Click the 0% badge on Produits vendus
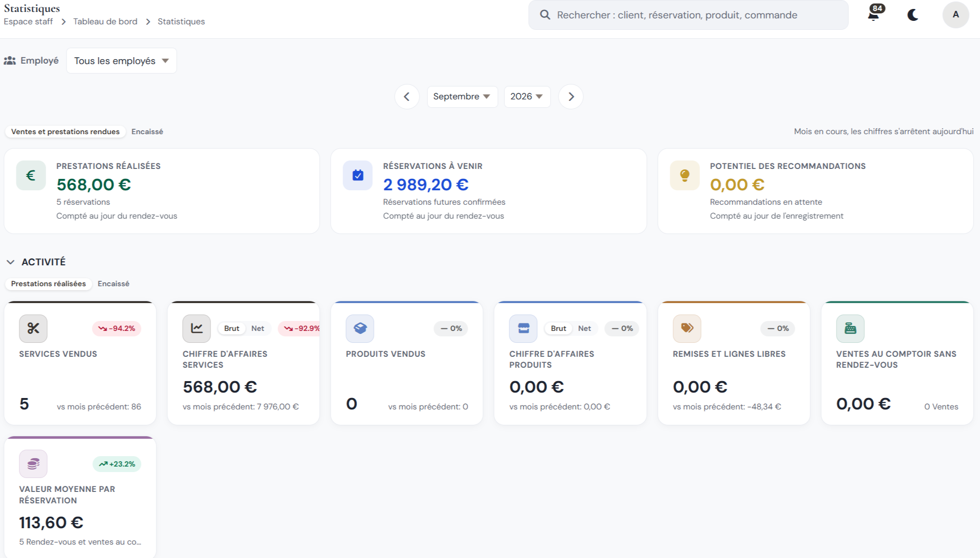The width and height of the screenshot is (980, 558). pyautogui.click(x=451, y=328)
